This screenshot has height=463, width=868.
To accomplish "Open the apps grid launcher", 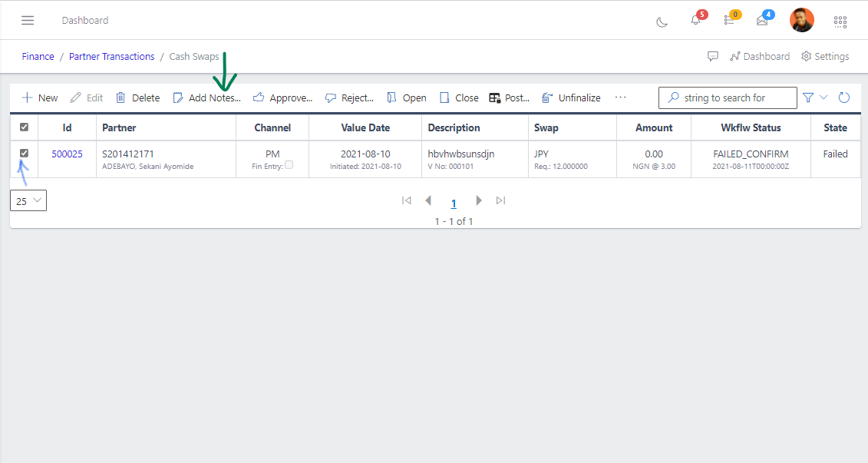I will (x=840, y=21).
